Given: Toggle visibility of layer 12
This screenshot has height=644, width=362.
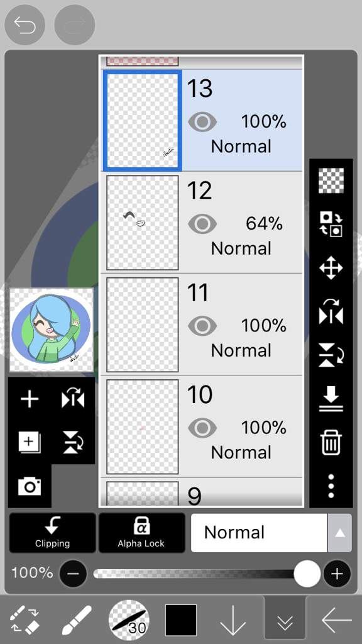Looking at the screenshot, I should [202, 224].
